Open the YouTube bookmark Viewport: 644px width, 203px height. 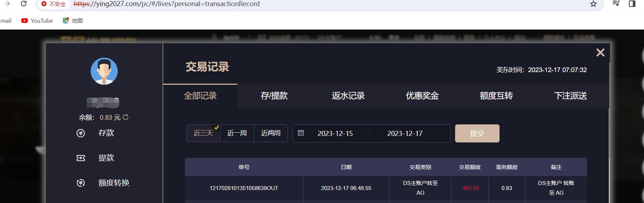(x=37, y=21)
